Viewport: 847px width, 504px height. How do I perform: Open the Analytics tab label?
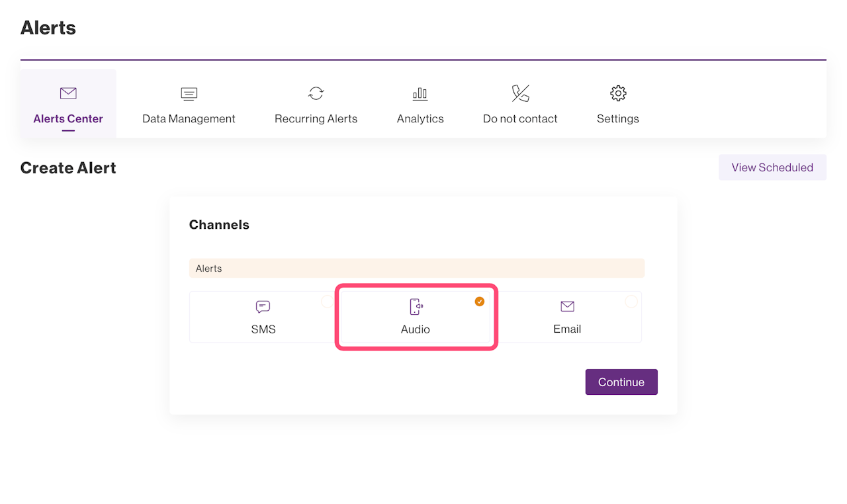(420, 119)
